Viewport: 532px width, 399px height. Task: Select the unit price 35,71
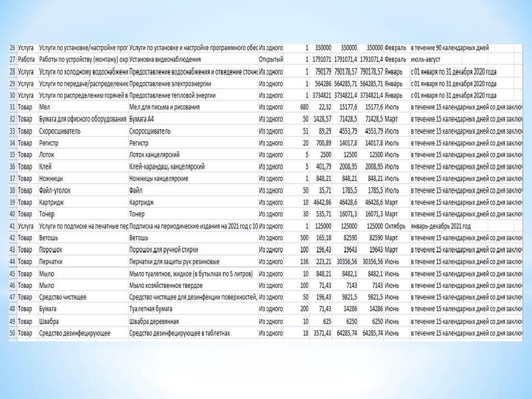coord(325,190)
